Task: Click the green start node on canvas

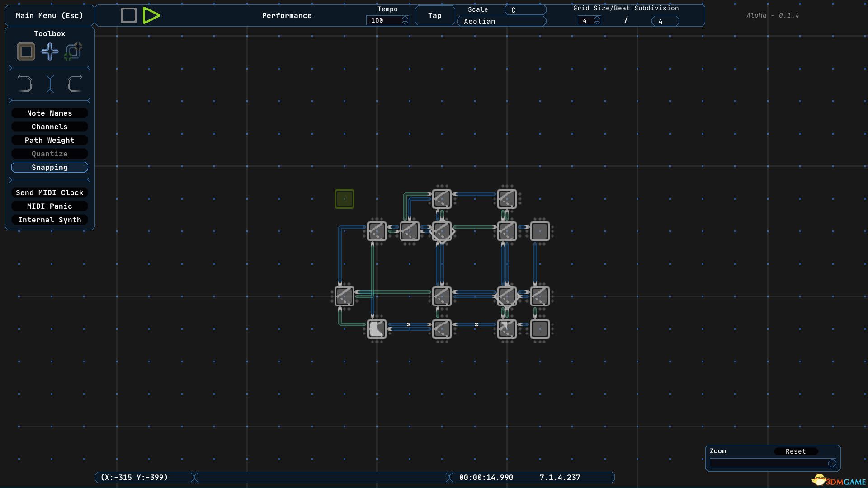Action: [x=344, y=199]
